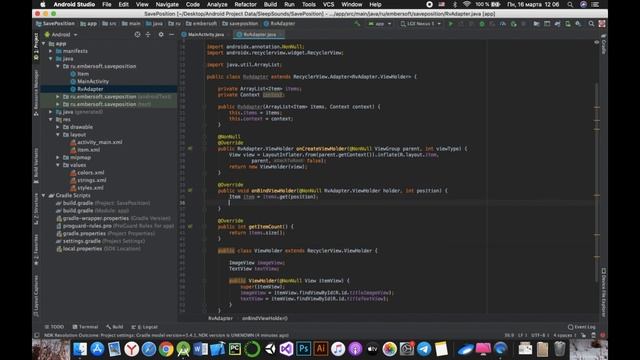Open the Android view dropdown in Project panel
Screen dimensions: 640x360
point(61,35)
